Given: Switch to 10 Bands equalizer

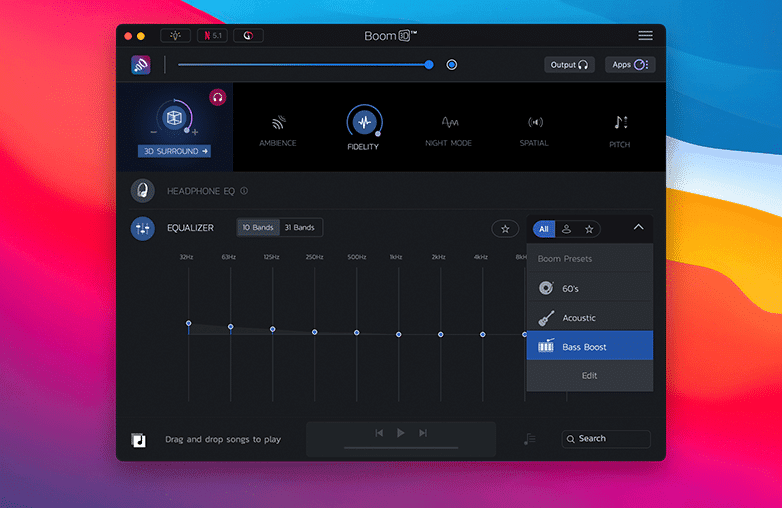Looking at the screenshot, I should pyautogui.click(x=258, y=227).
